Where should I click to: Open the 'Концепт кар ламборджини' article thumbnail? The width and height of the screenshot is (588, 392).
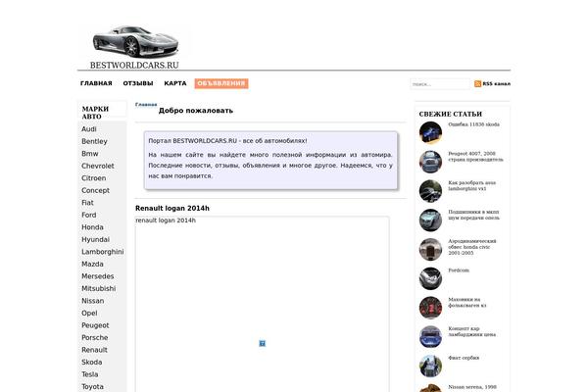pyautogui.click(x=430, y=337)
